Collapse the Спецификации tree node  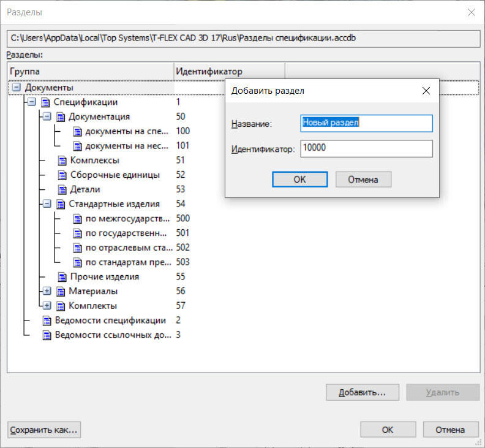point(32,102)
